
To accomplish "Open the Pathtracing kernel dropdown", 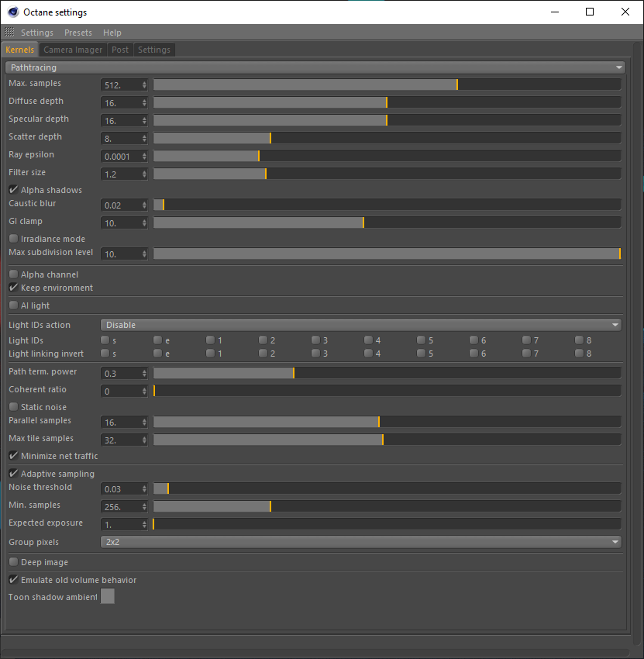I will click(x=315, y=67).
